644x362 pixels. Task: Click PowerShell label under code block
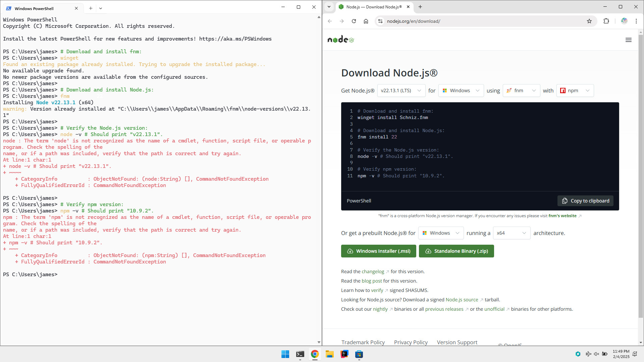(359, 201)
